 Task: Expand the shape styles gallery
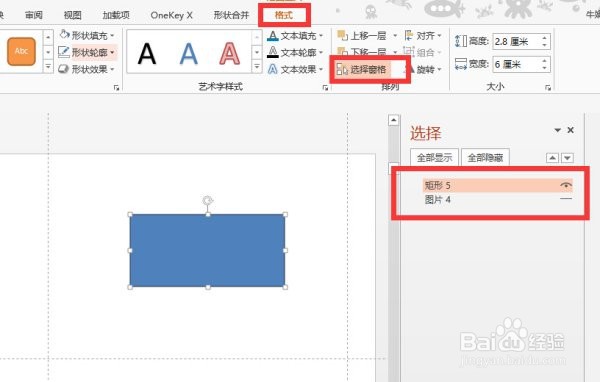click(x=48, y=67)
